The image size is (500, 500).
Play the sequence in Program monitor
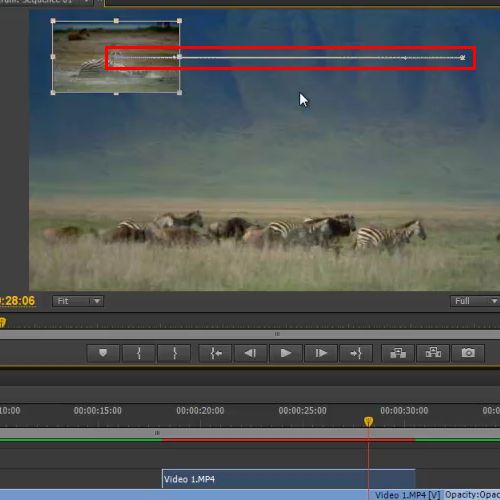point(286,353)
